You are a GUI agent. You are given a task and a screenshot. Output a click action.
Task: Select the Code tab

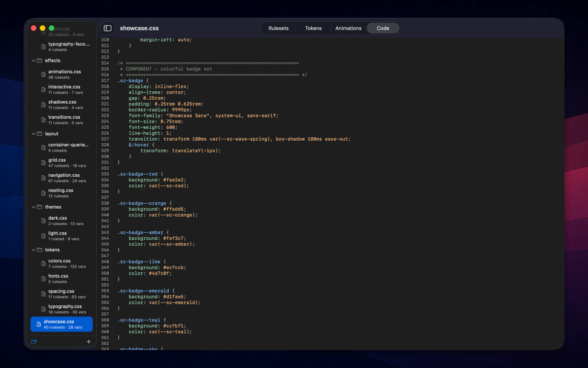tap(383, 28)
